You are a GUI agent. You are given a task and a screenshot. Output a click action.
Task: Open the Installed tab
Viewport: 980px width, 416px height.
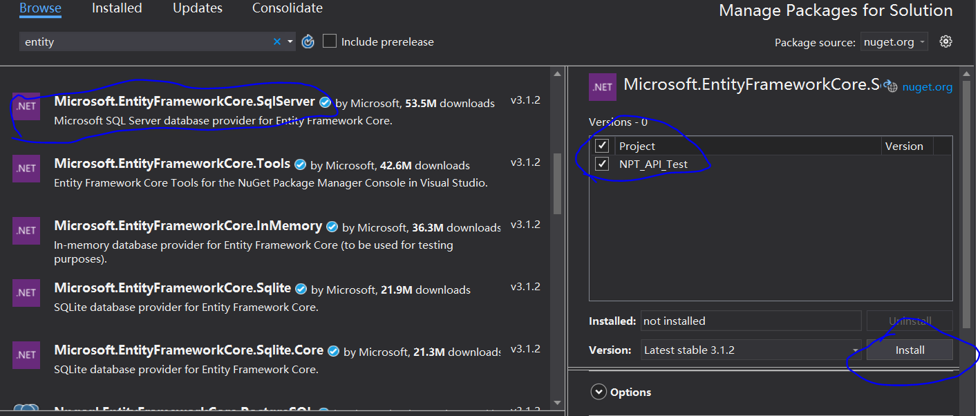117,8
